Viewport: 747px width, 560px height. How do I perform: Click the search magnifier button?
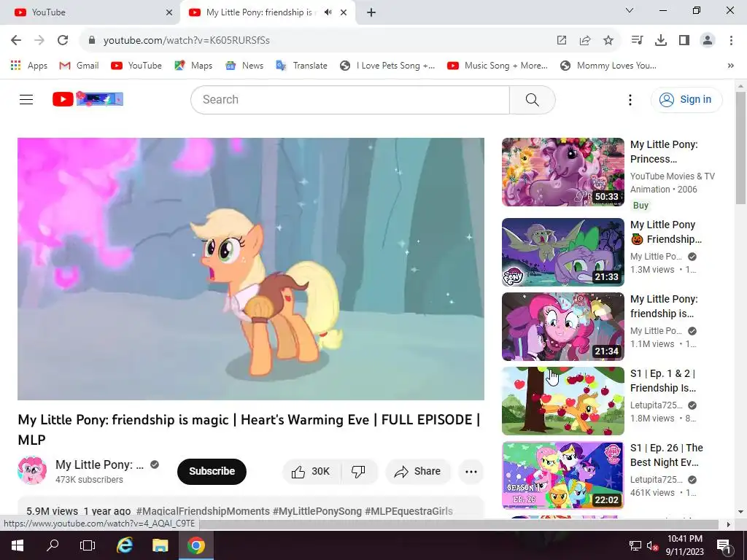[x=532, y=99]
